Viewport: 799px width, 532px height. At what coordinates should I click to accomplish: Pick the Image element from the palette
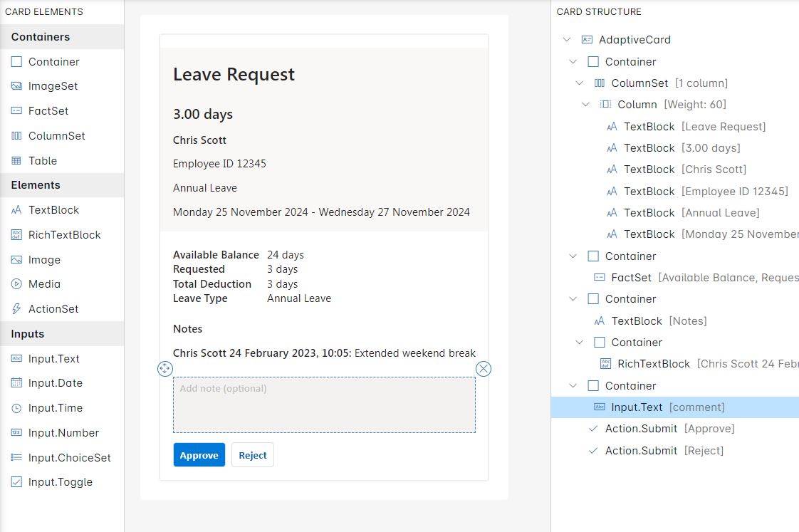point(62,260)
